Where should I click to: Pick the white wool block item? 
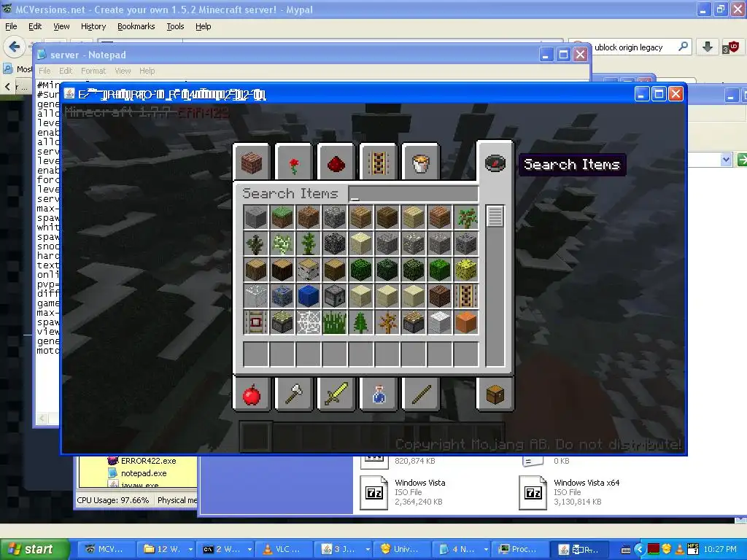[x=439, y=322]
